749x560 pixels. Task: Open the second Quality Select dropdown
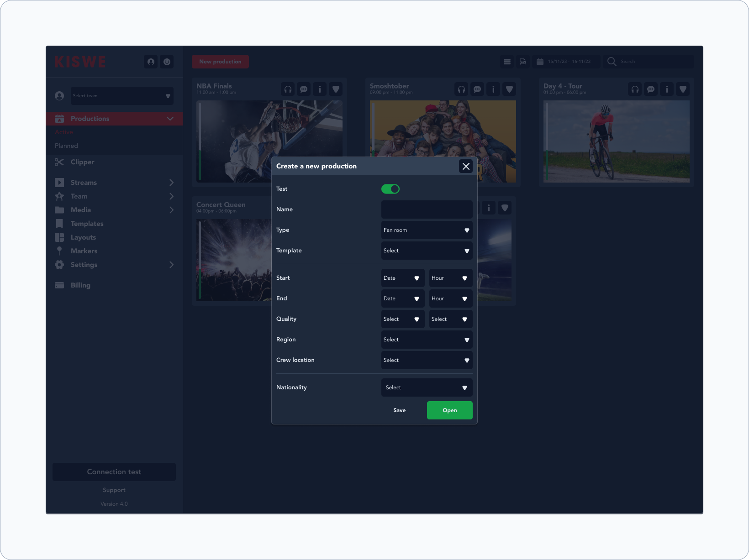pyautogui.click(x=451, y=319)
